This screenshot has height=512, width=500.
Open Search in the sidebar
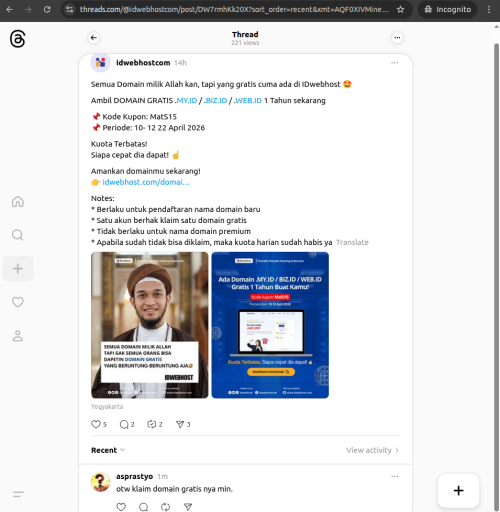click(x=18, y=235)
